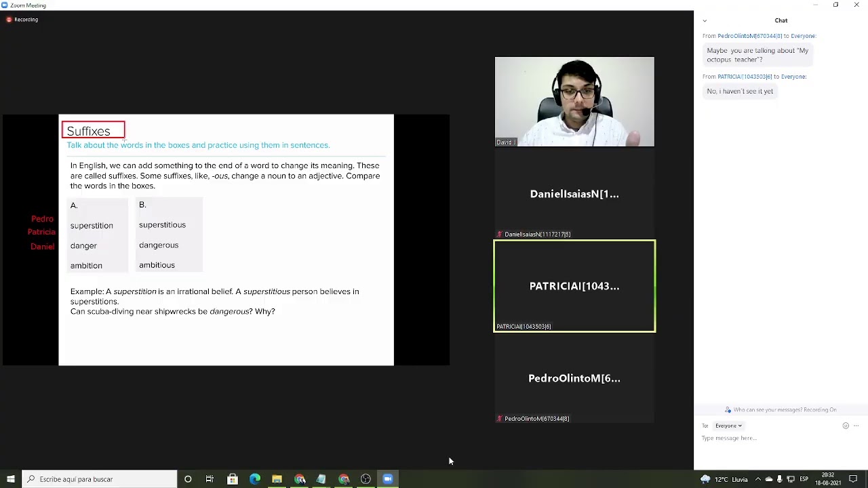Click the word 'dangerous' in box B
The height and width of the screenshot is (488, 868).
pos(159,245)
